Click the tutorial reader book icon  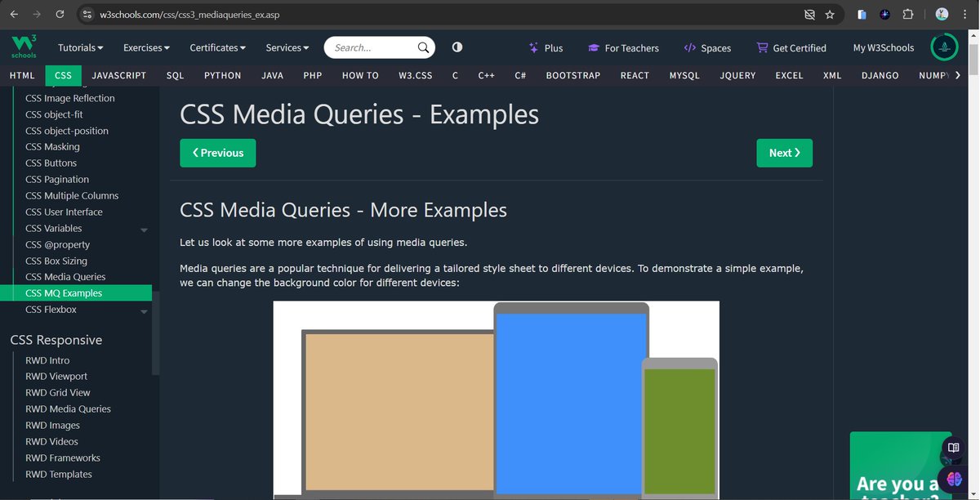tap(953, 448)
